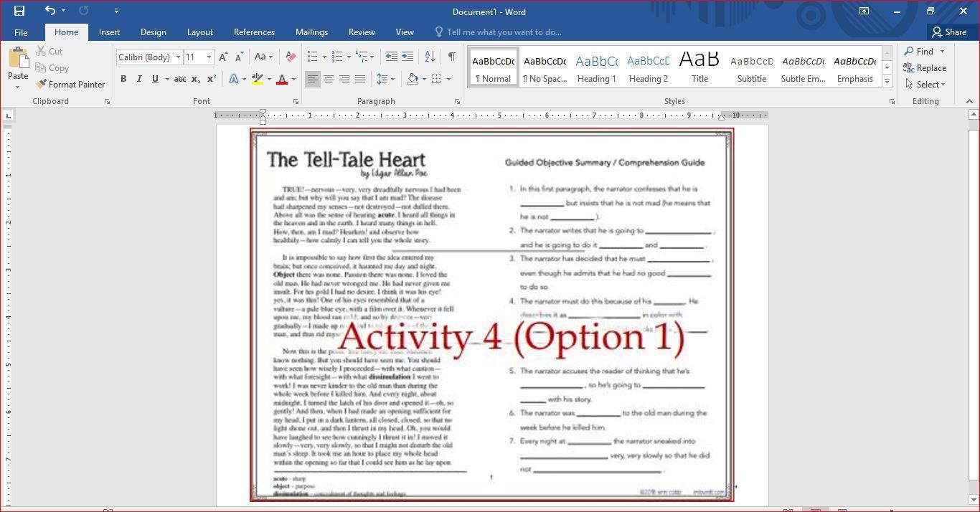Select Center alignment
Image resolution: width=980 pixels, height=512 pixels.
click(x=328, y=79)
